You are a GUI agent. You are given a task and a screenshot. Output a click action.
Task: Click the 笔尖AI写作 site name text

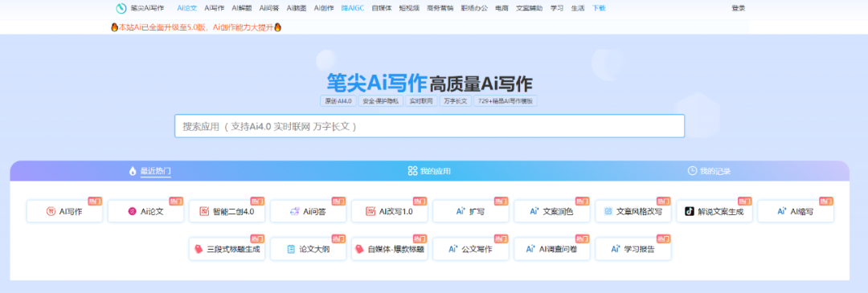tap(147, 8)
